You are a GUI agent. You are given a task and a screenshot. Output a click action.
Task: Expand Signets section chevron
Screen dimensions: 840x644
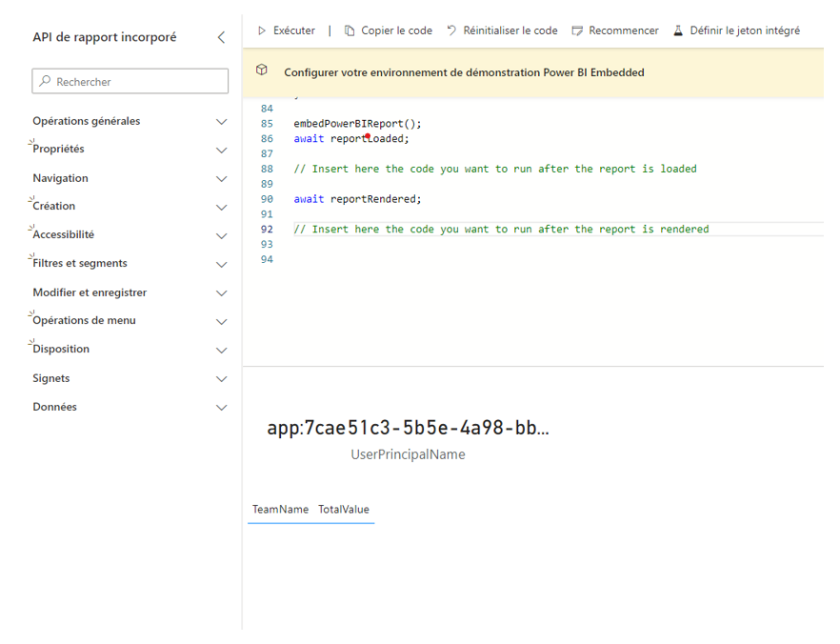tap(221, 379)
